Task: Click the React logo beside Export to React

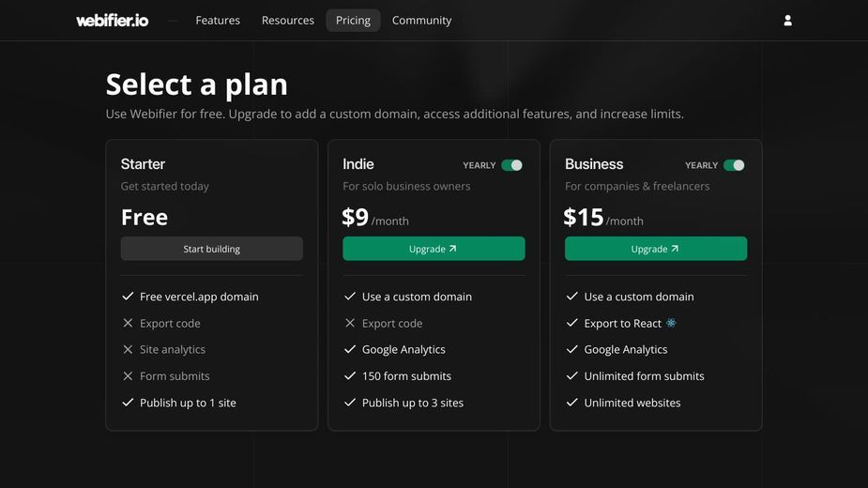Action: click(670, 323)
